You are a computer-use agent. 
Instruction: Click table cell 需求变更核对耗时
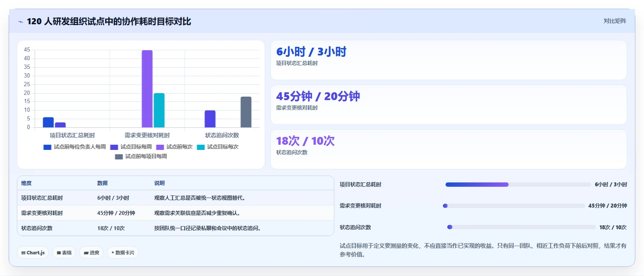point(42,213)
